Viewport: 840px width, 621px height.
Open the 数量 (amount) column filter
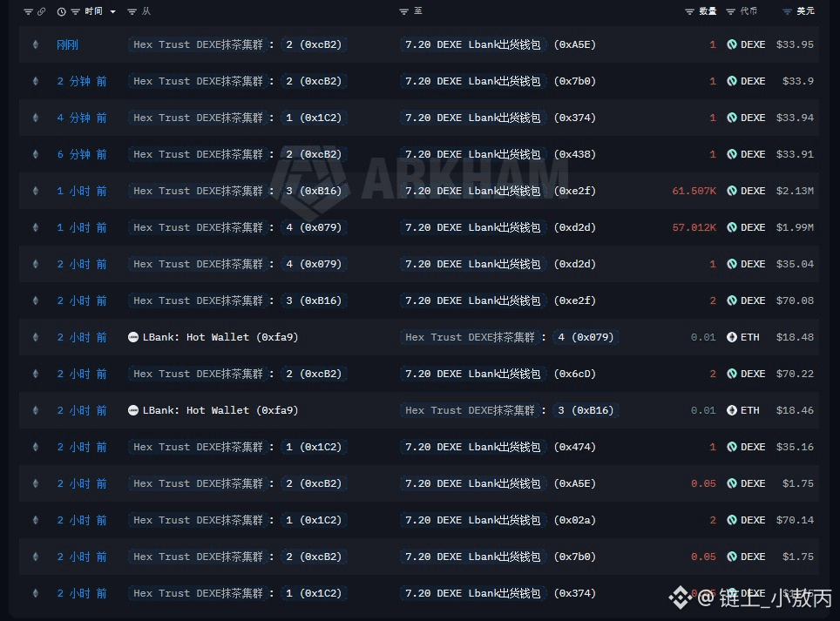point(689,12)
